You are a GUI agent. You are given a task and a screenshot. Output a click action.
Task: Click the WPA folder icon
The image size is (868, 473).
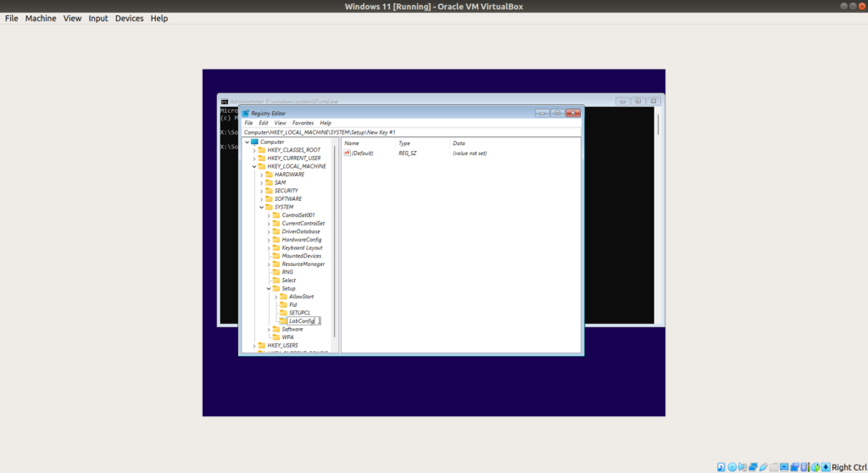[x=276, y=337]
